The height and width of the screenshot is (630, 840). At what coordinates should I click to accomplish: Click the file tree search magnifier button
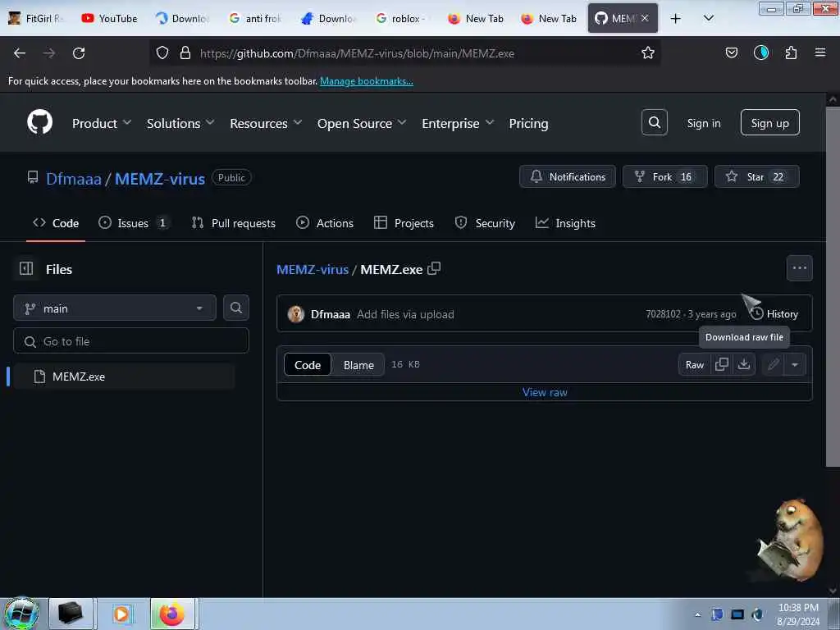235,308
